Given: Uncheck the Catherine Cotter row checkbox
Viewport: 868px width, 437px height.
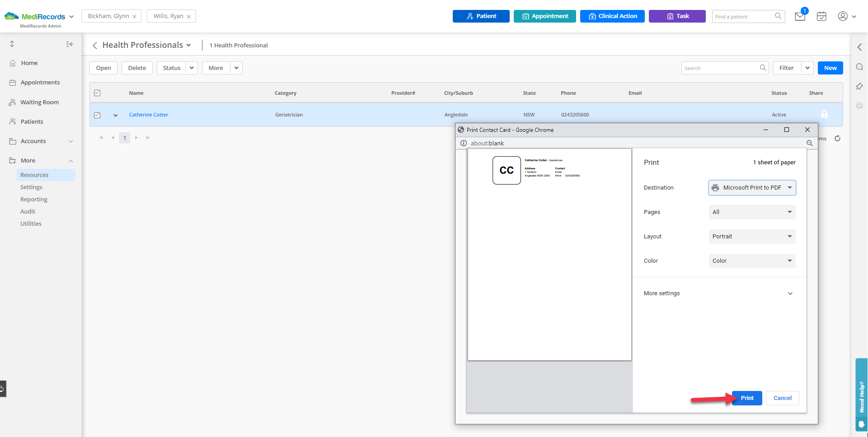Looking at the screenshot, I should pyautogui.click(x=97, y=115).
